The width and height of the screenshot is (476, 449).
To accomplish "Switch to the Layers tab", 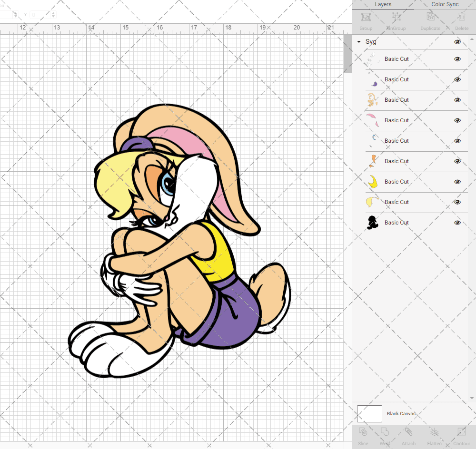I will (x=383, y=5).
